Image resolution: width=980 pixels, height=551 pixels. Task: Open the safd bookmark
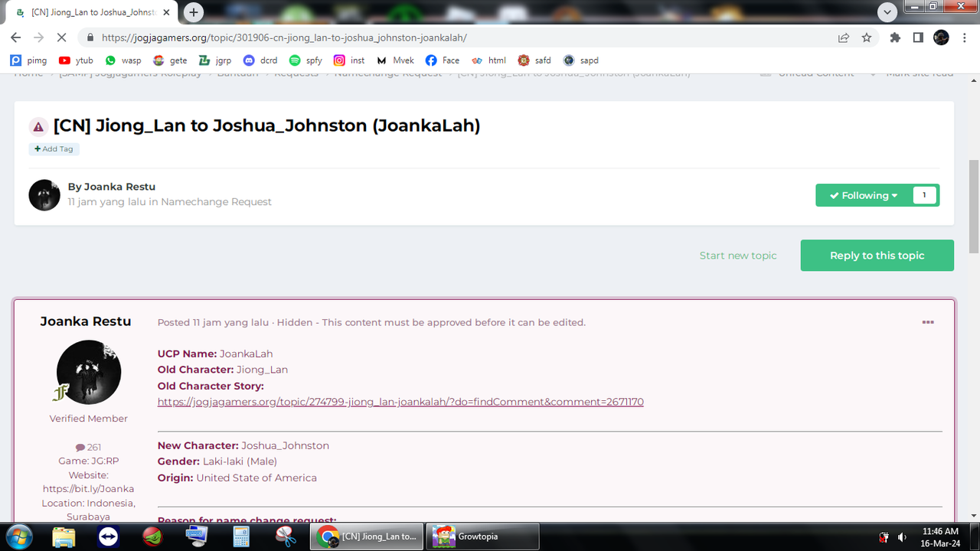(x=534, y=60)
